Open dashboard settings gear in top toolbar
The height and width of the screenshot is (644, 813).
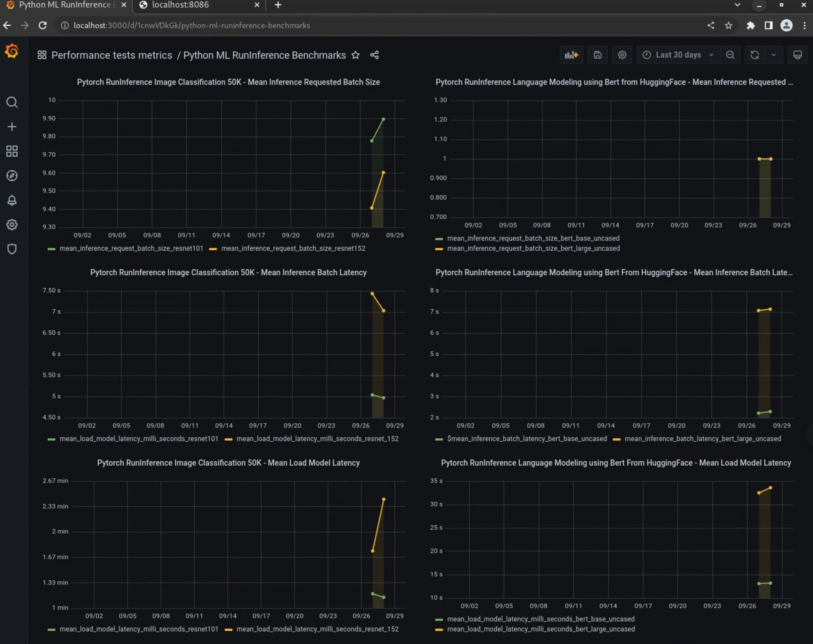pyautogui.click(x=622, y=55)
